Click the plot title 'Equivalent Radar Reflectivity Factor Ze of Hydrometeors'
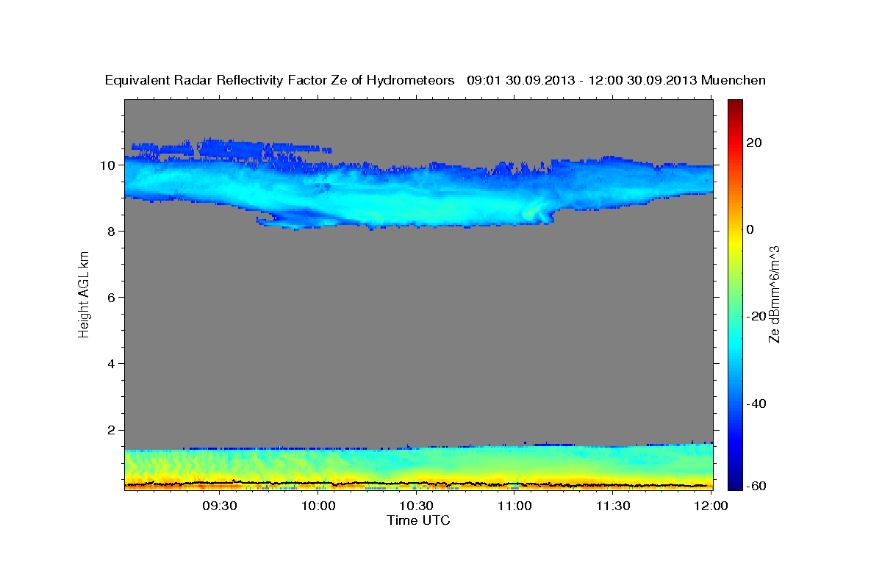The width and height of the screenshot is (882, 588). (x=280, y=80)
